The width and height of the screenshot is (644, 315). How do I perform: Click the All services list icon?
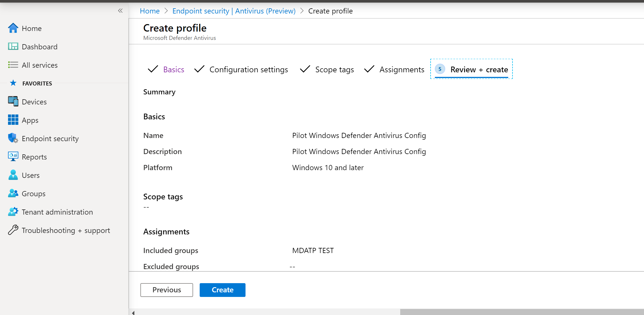pos(13,65)
